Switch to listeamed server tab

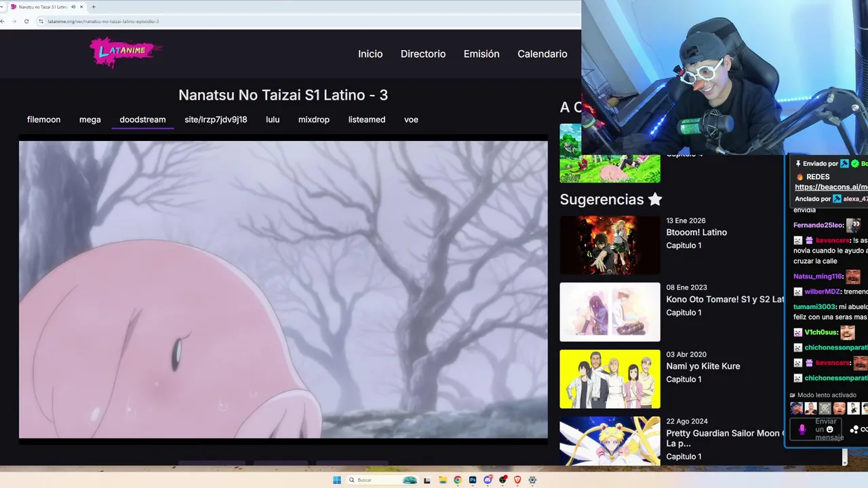367,119
